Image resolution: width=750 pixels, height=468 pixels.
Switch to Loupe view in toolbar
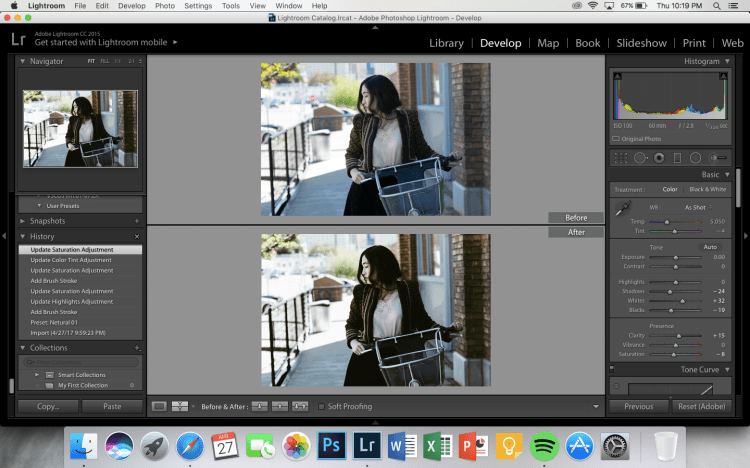(159, 406)
